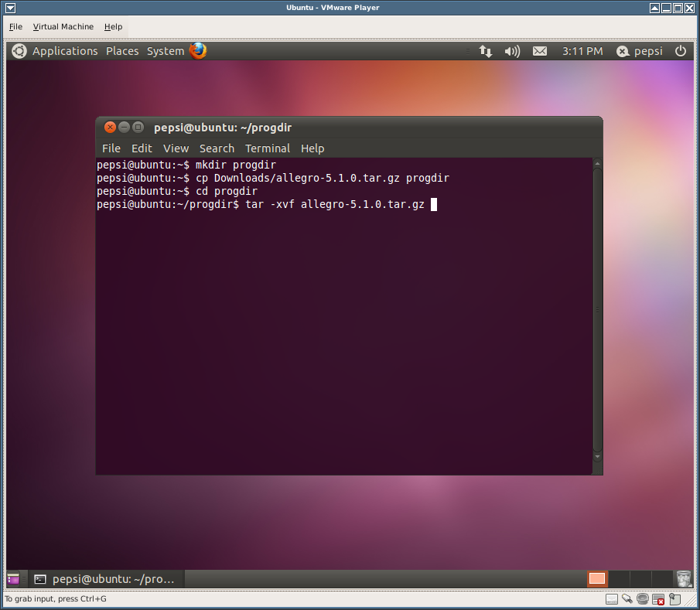This screenshot has height=610, width=700.
Task: Click the show desktop icon
Action: [x=14, y=578]
